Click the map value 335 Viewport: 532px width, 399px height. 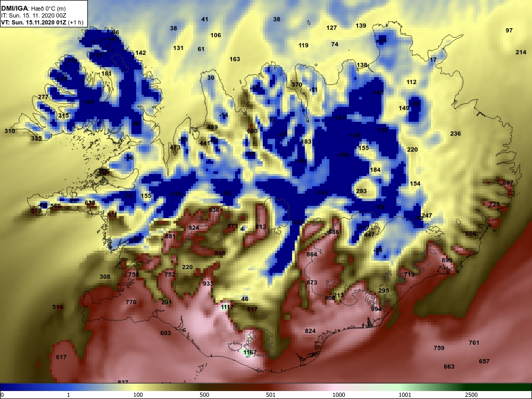pos(36,138)
